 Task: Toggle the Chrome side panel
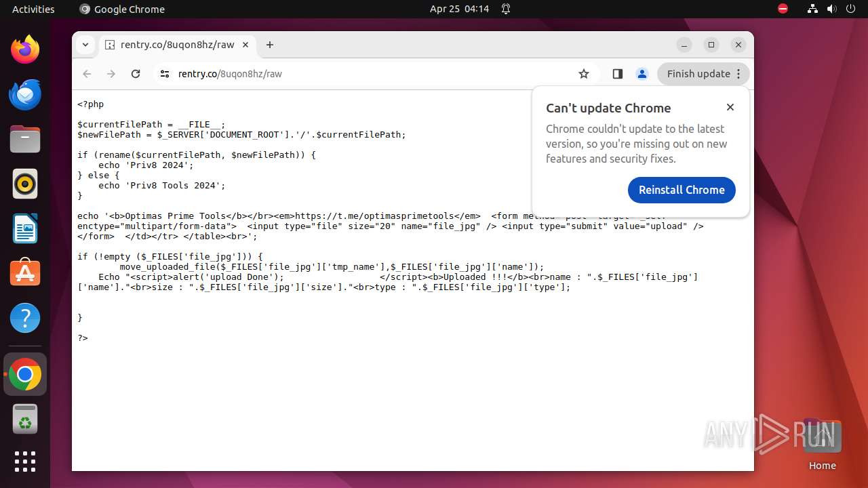tap(617, 74)
